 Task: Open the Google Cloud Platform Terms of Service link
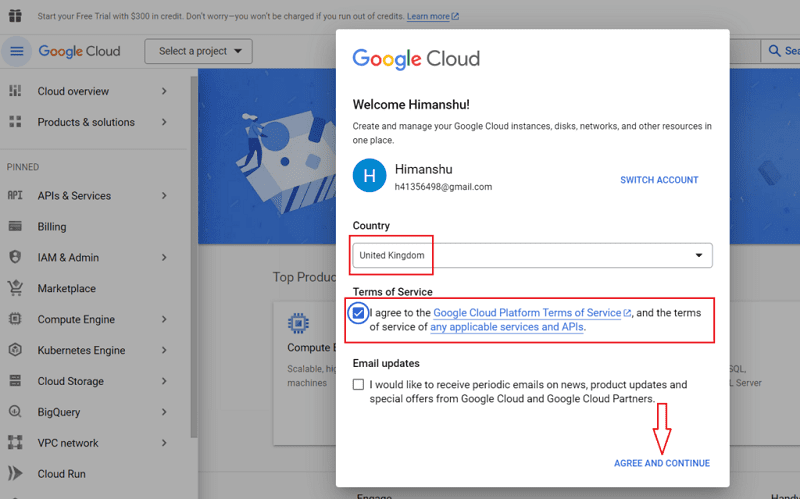pyautogui.click(x=527, y=313)
